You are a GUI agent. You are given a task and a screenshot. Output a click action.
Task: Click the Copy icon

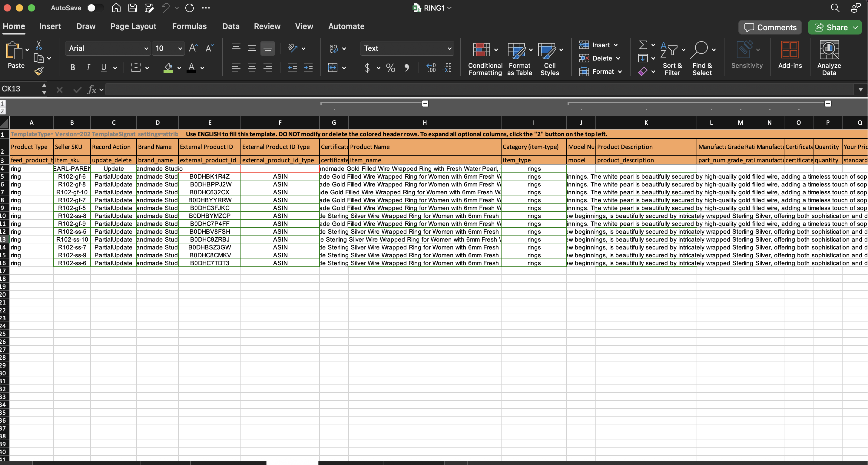39,58
